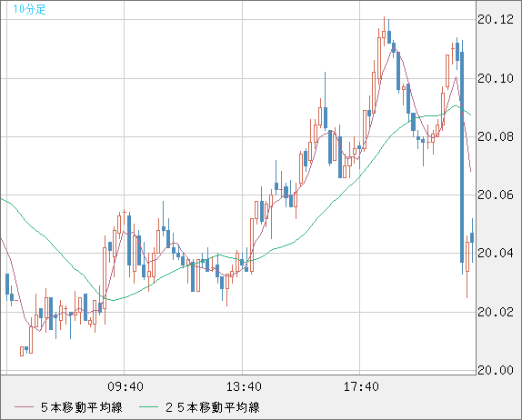This screenshot has height=420, width=522.
Task: Click the 09:40 time axis label
Action: (x=125, y=386)
